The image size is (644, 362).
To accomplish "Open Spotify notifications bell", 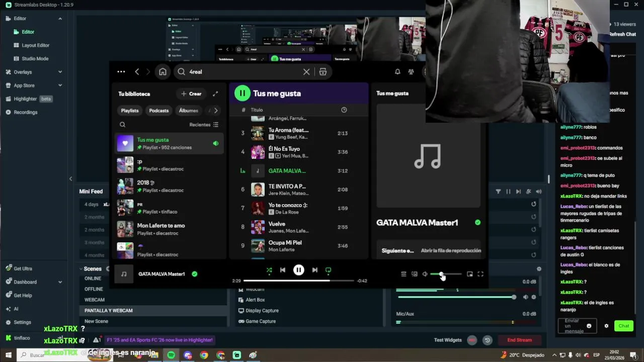I will pyautogui.click(x=397, y=72).
